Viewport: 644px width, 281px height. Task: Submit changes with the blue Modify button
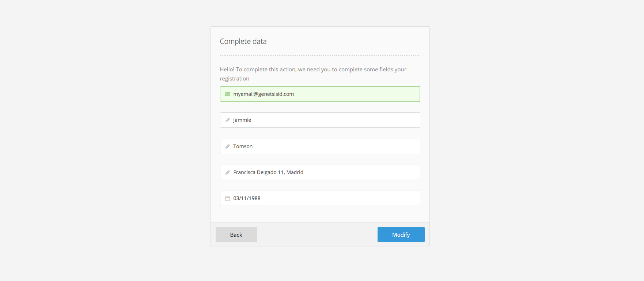coord(401,235)
